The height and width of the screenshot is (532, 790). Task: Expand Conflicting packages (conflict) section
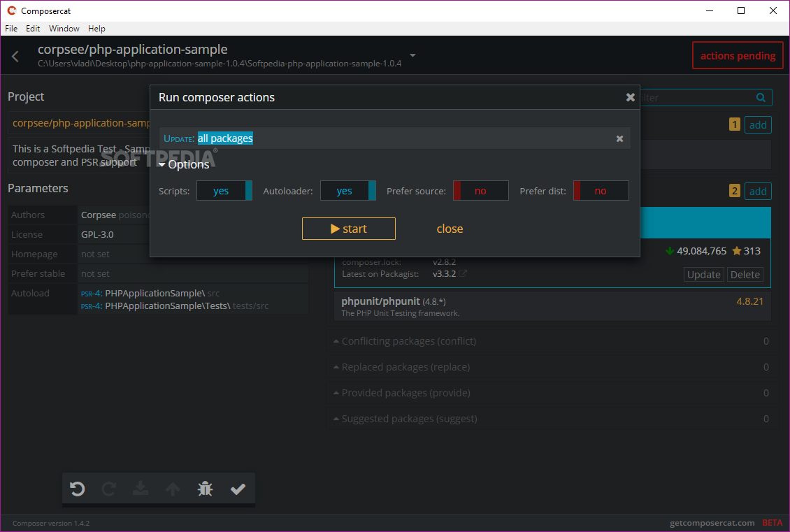click(x=552, y=341)
